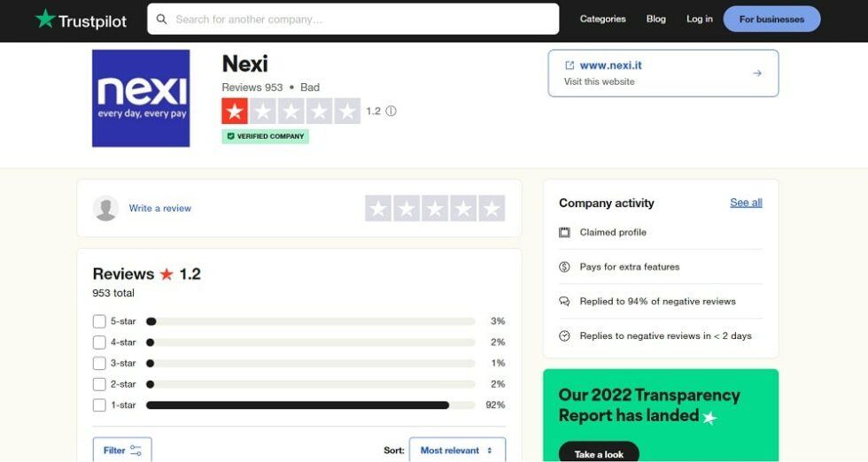
Task: Open the Most relevant sort dropdown
Action: [x=457, y=450]
